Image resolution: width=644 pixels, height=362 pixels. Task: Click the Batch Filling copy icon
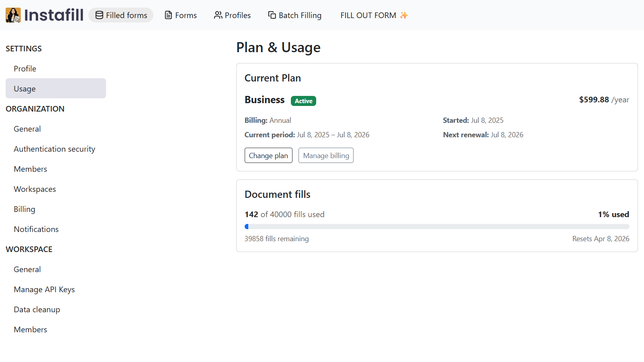pos(272,15)
